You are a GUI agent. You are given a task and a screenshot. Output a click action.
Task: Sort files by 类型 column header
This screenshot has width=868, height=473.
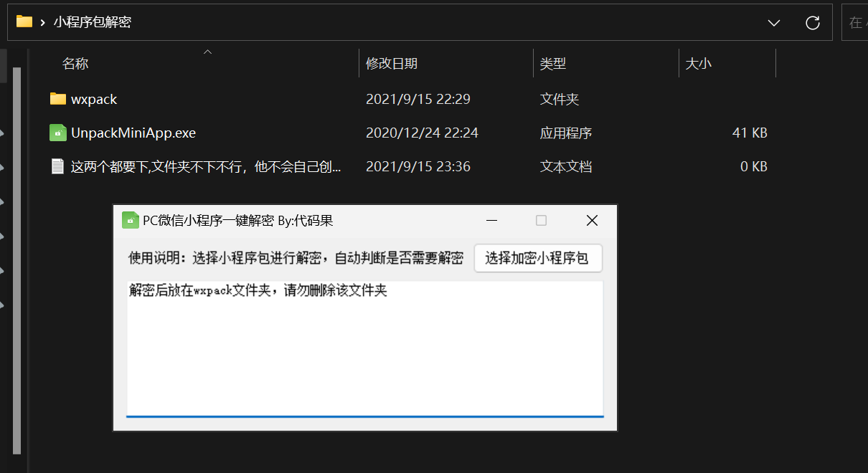click(553, 64)
